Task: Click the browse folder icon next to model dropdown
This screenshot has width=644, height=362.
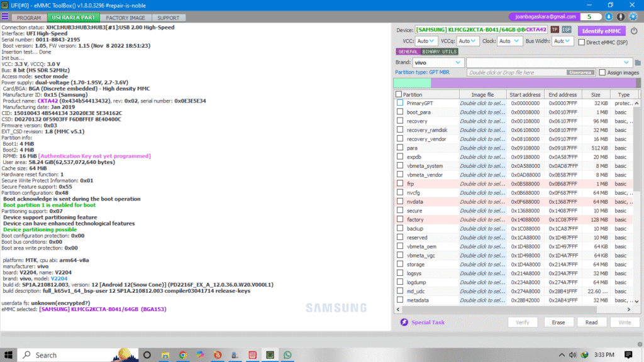Action: (x=637, y=63)
